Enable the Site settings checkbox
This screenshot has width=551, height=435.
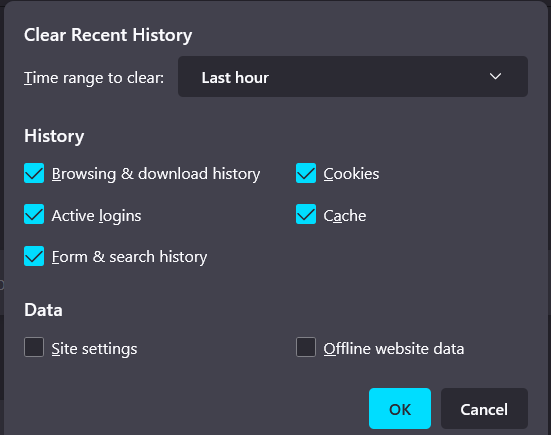(x=34, y=347)
